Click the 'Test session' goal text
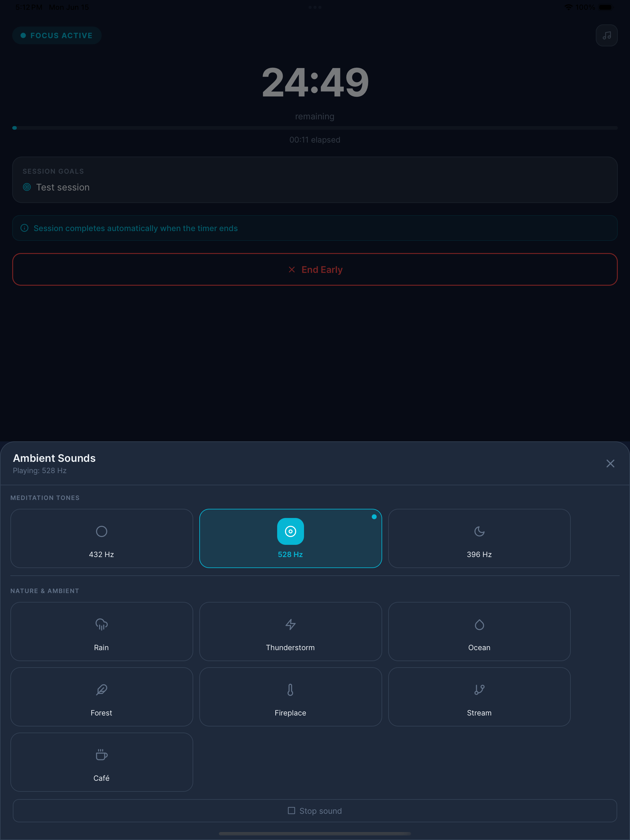 [63, 187]
